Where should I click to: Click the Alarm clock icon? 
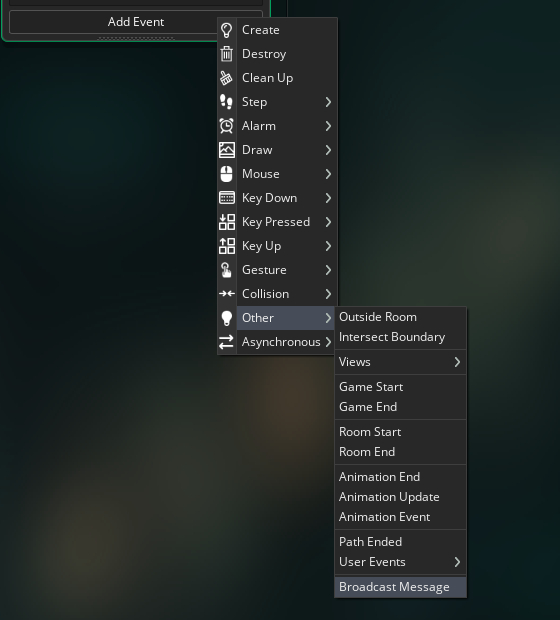pos(227,126)
